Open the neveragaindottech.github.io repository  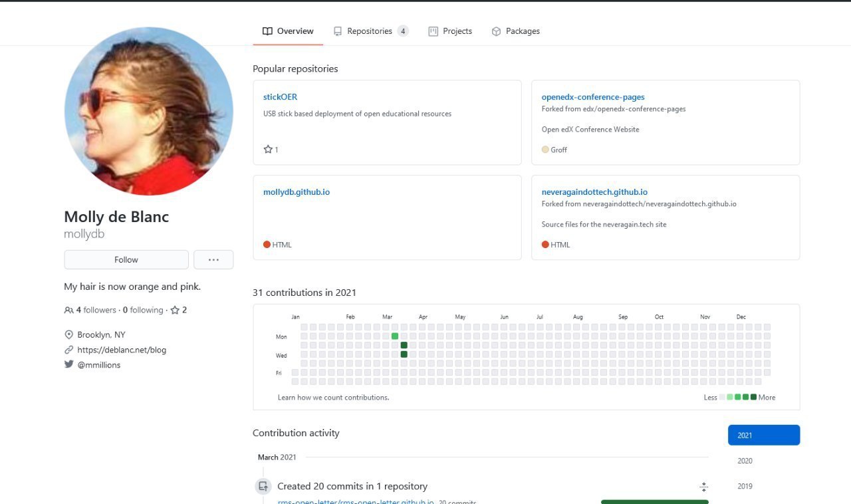click(594, 192)
